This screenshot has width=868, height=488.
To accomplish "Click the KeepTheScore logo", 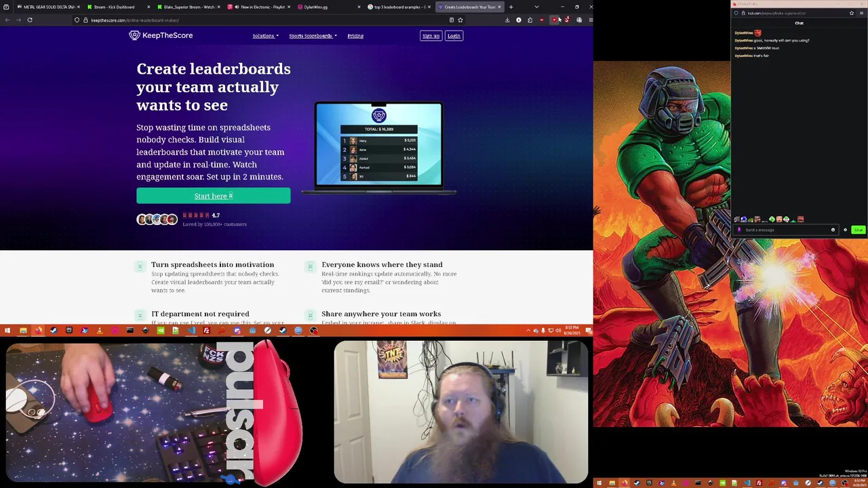I will 161,35.
